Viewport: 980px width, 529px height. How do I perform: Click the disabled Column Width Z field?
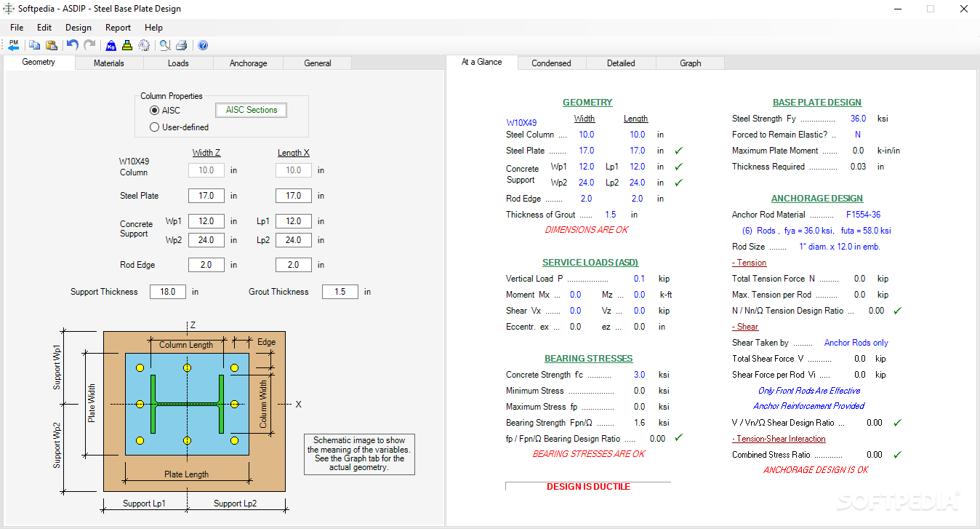coord(206,170)
